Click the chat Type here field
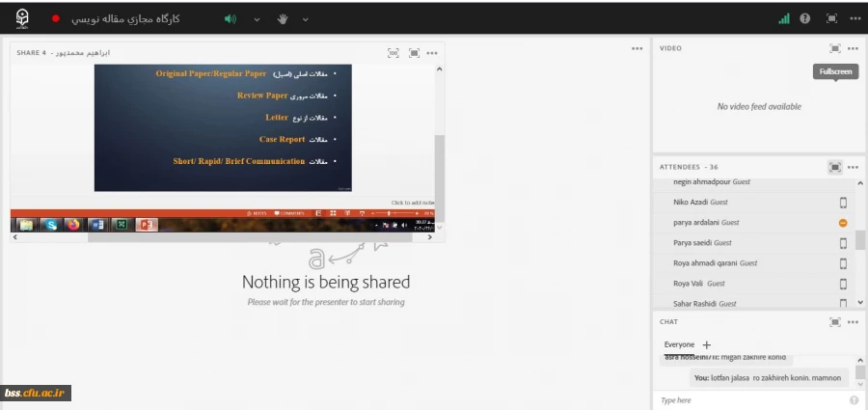The width and height of the screenshot is (868, 410). (747, 399)
